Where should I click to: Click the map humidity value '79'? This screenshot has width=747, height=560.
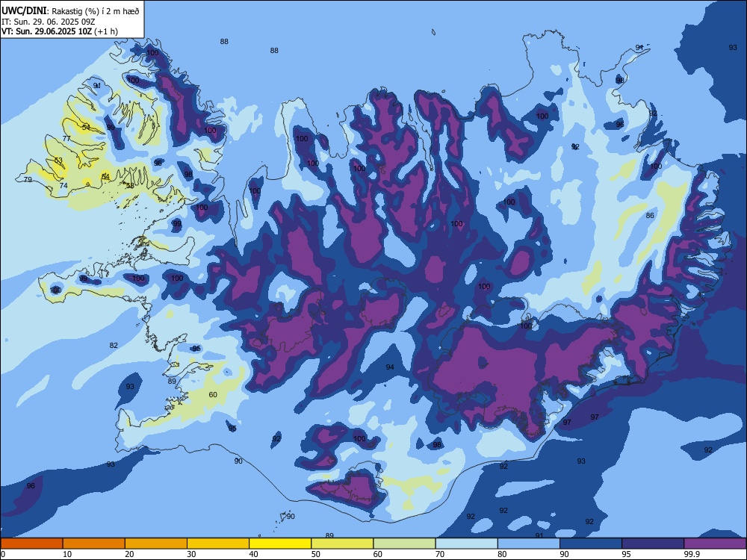[28, 179]
